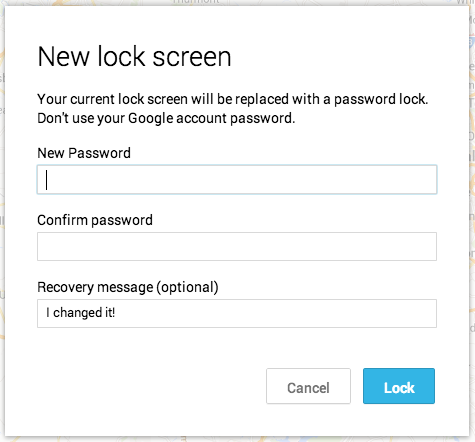The image size is (475, 442).
Task: Click the "New Password" field label
Action: [x=84, y=153]
